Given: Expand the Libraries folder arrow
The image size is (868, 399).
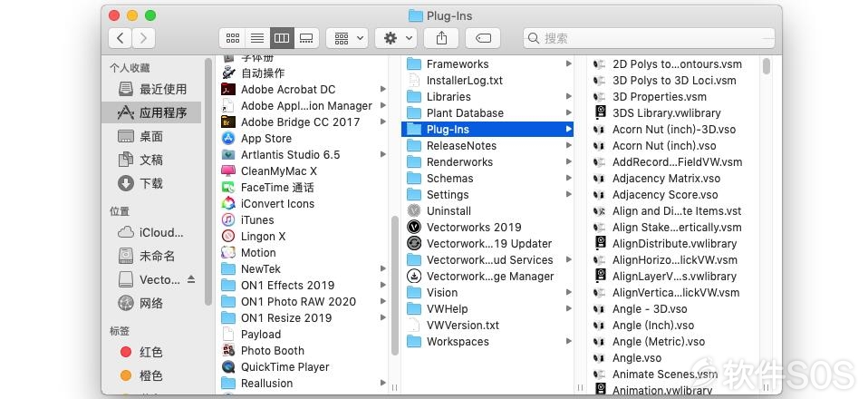Looking at the screenshot, I should pos(568,97).
